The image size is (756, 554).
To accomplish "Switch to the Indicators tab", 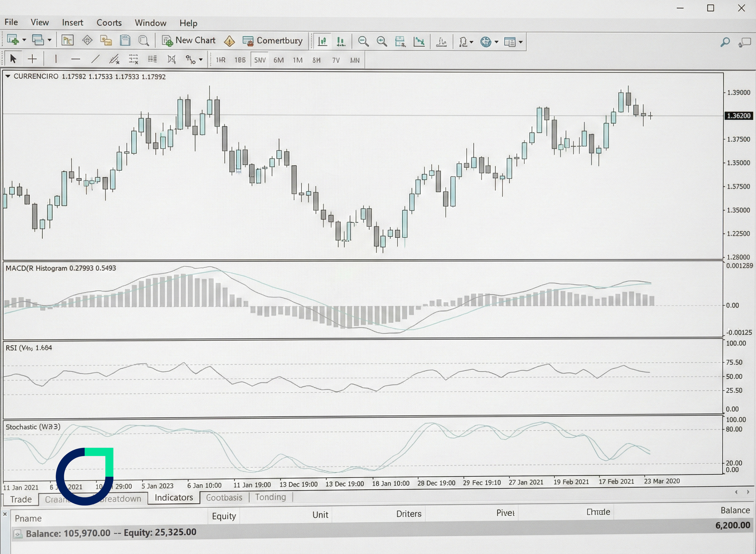I will (174, 498).
